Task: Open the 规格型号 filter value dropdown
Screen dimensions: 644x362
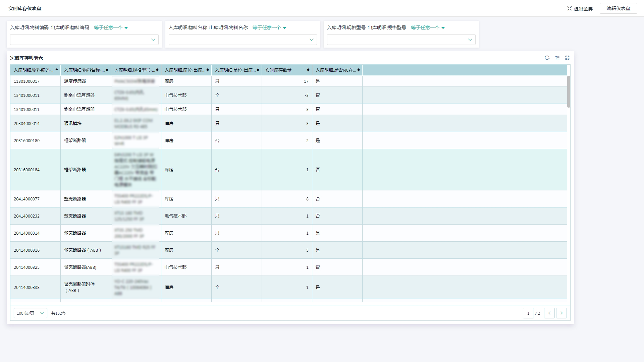Action: click(401, 40)
